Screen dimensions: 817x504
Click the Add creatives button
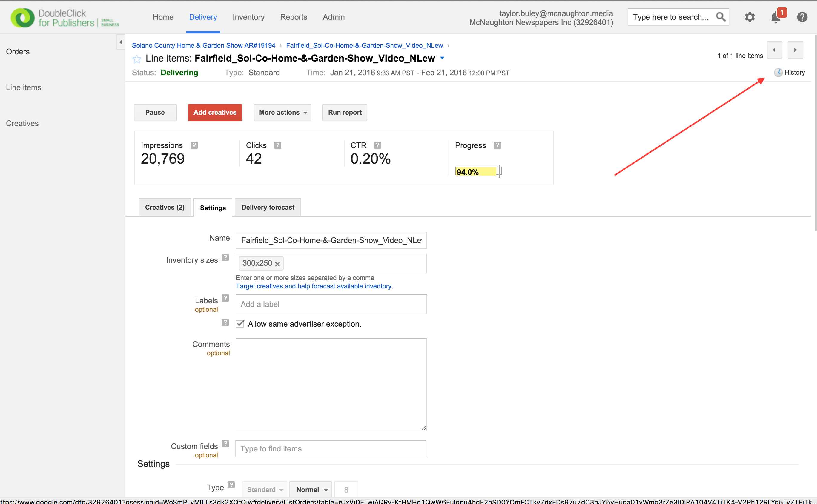coord(215,112)
